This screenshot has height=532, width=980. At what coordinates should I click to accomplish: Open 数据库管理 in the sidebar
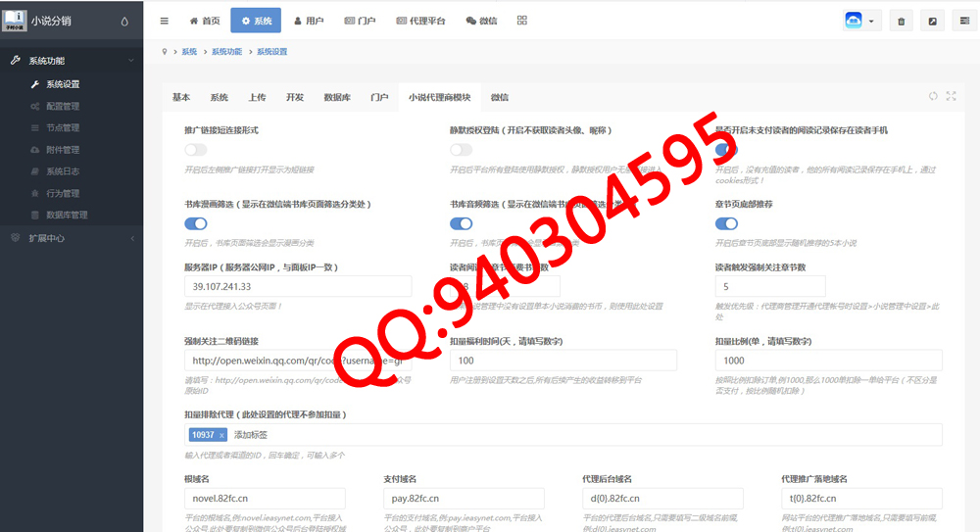(67, 215)
